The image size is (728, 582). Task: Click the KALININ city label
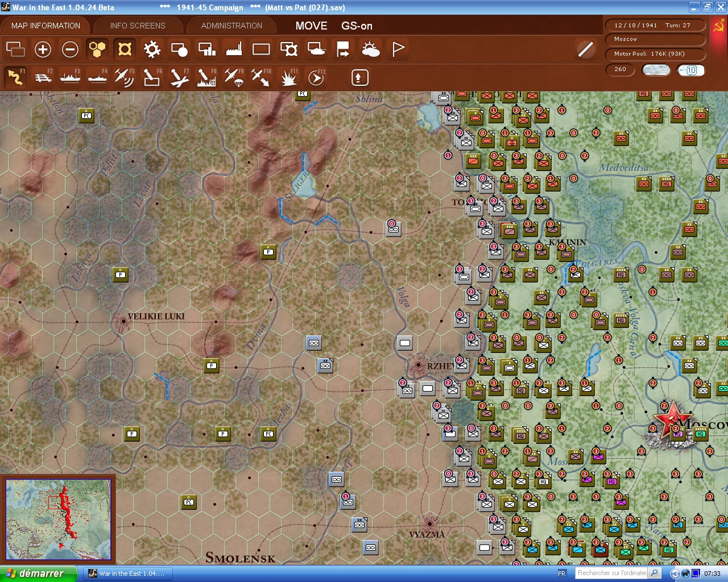click(567, 242)
